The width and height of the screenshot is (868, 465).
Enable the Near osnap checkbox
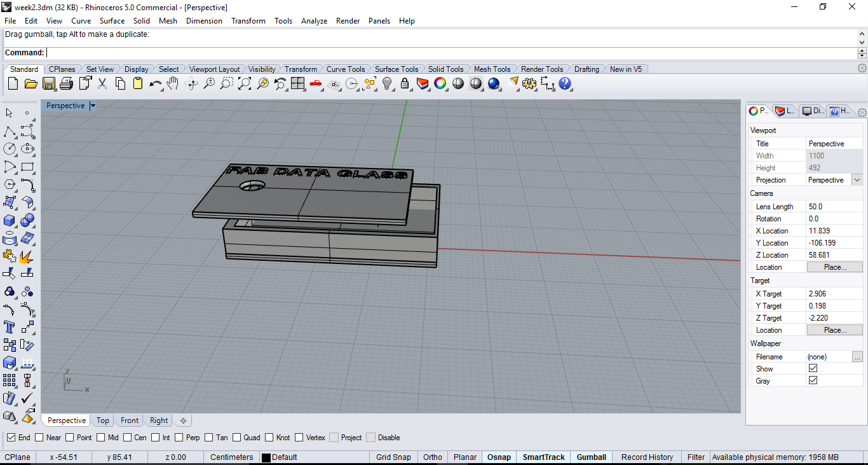click(x=39, y=438)
